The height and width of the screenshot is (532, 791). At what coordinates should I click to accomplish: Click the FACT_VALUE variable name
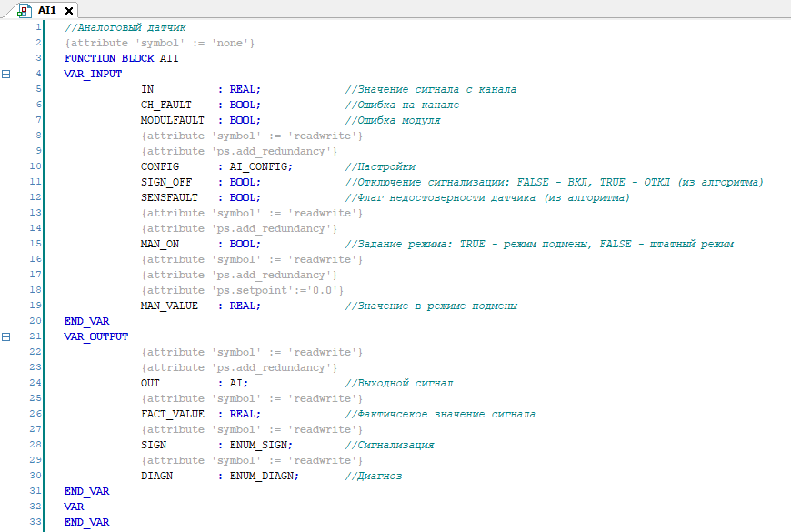point(172,414)
